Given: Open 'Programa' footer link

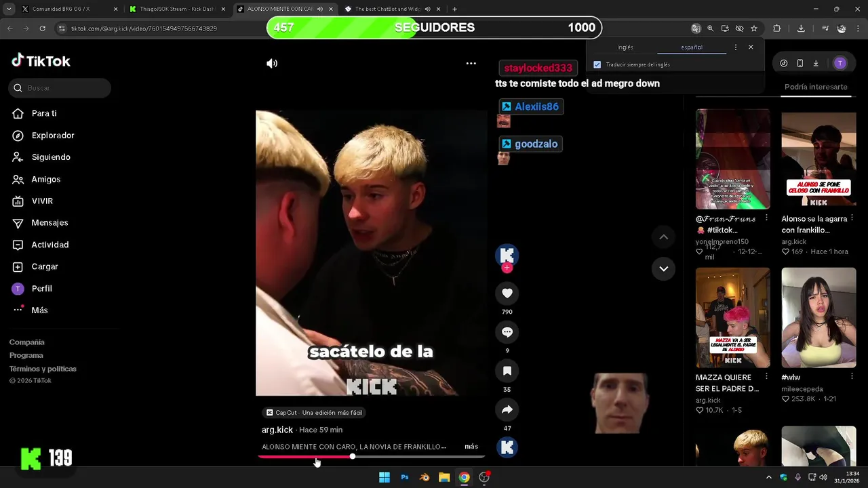Looking at the screenshot, I should tap(26, 355).
